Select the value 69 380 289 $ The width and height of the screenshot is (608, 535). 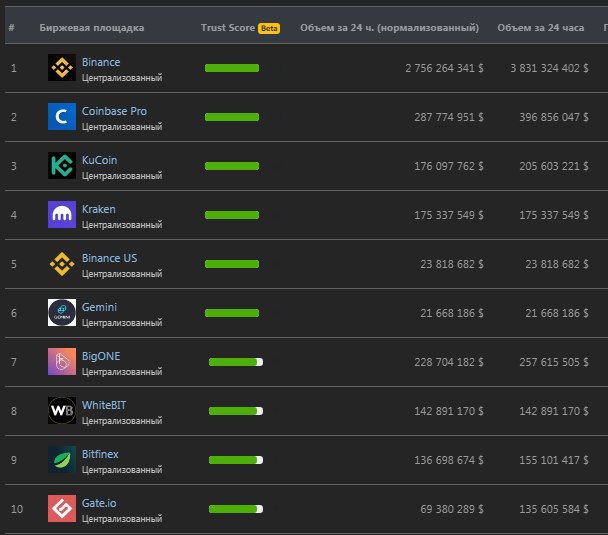(x=452, y=509)
